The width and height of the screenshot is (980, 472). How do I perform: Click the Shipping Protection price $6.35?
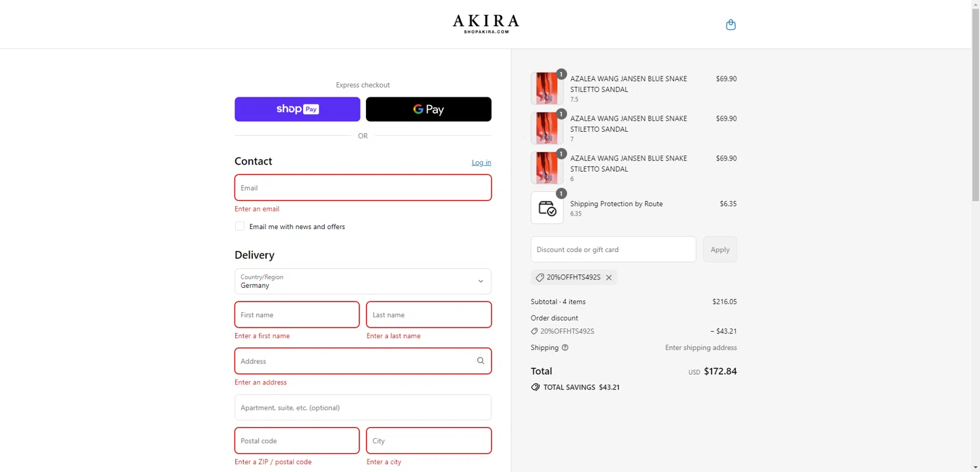(728, 204)
